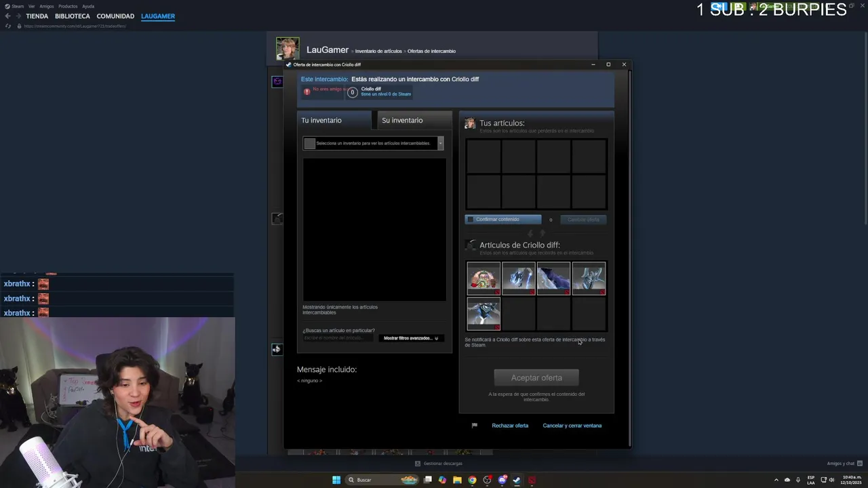Open File Explorer from the taskbar
This screenshot has width=868, height=488.
coord(457,480)
